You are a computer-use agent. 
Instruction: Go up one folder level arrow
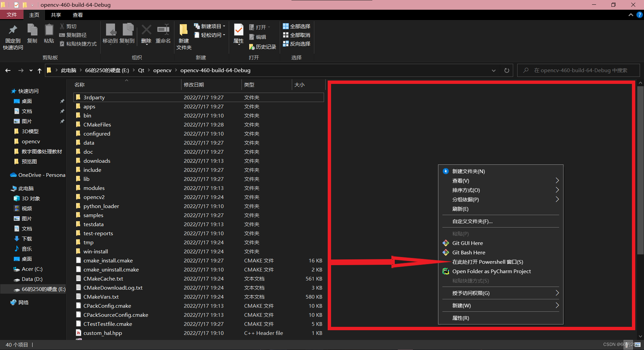(x=40, y=70)
